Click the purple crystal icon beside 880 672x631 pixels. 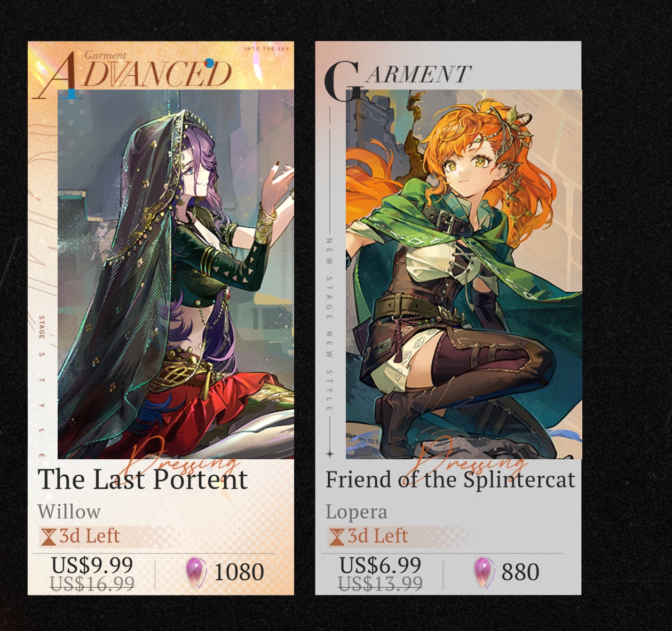[484, 573]
